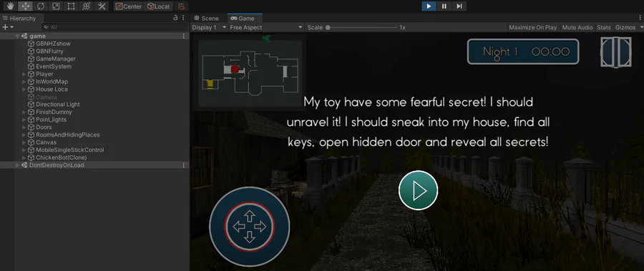Viewport: 644px width, 271px height.
Task: Open the Free Aspect dropdown
Action: [265, 27]
